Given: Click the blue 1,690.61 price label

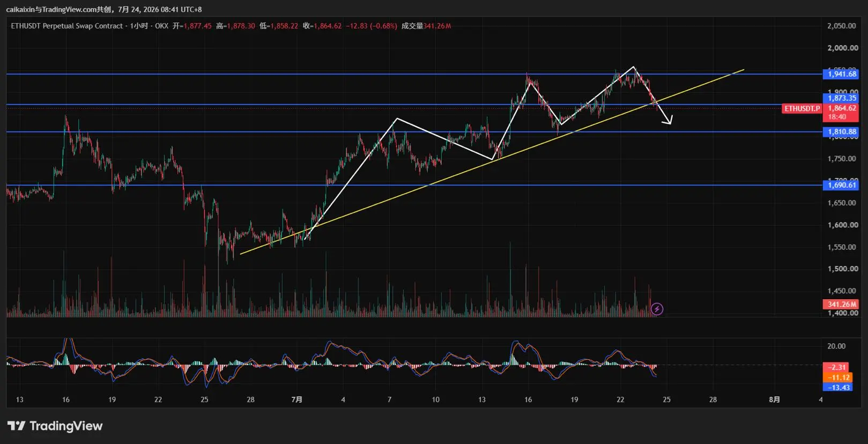Looking at the screenshot, I should [841, 185].
